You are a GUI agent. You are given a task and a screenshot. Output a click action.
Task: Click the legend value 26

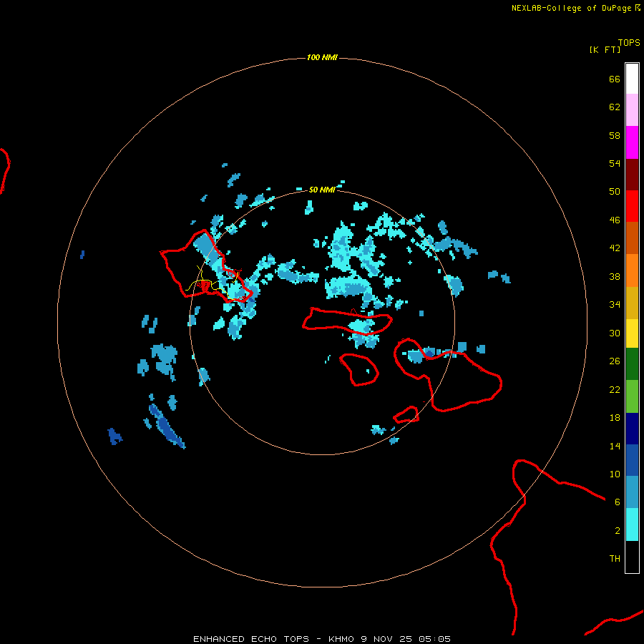coord(615,361)
